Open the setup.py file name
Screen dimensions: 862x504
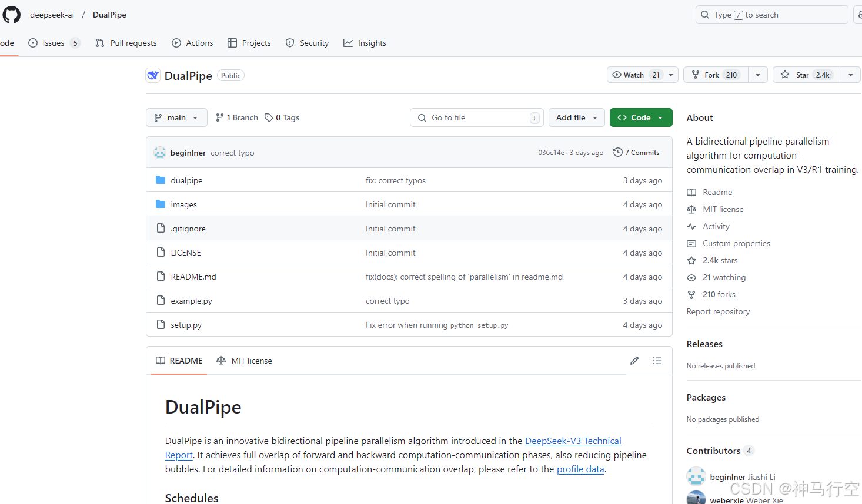186,325
